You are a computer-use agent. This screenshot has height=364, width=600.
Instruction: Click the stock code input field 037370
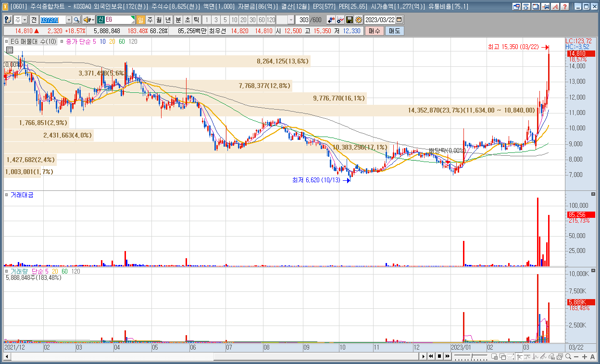[x=53, y=20]
